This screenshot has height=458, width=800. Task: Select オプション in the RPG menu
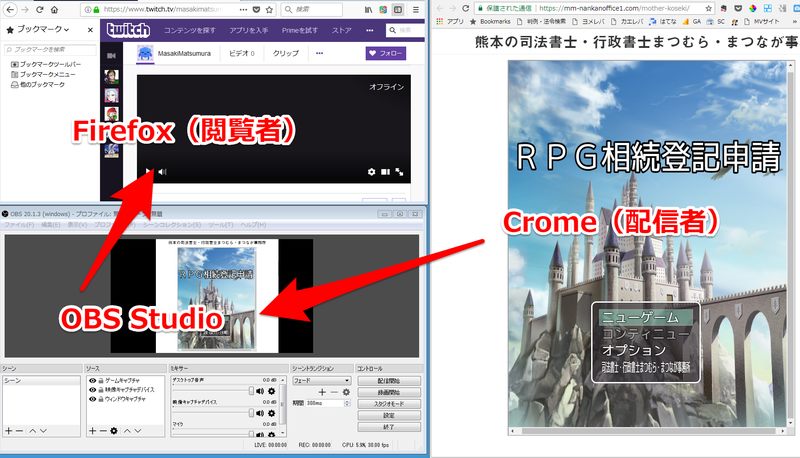[x=634, y=350]
